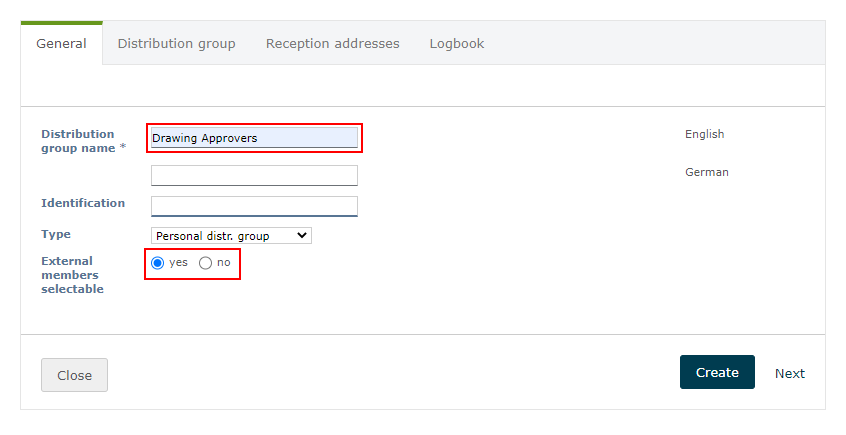Click the 'External members selectable' label

[x=72, y=275]
